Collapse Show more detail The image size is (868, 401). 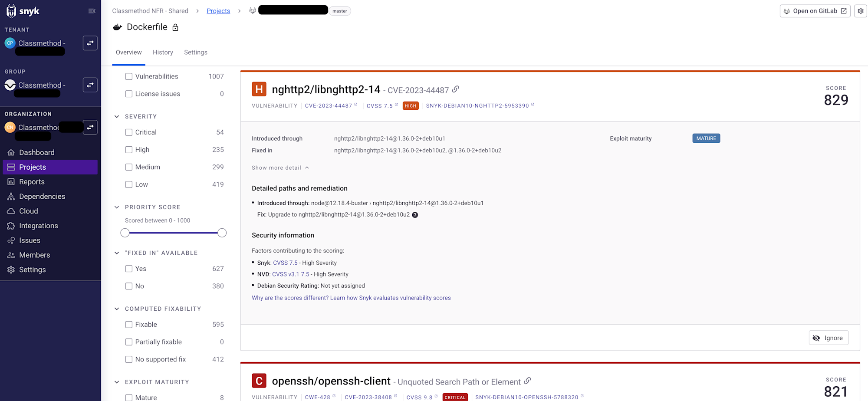(x=280, y=168)
